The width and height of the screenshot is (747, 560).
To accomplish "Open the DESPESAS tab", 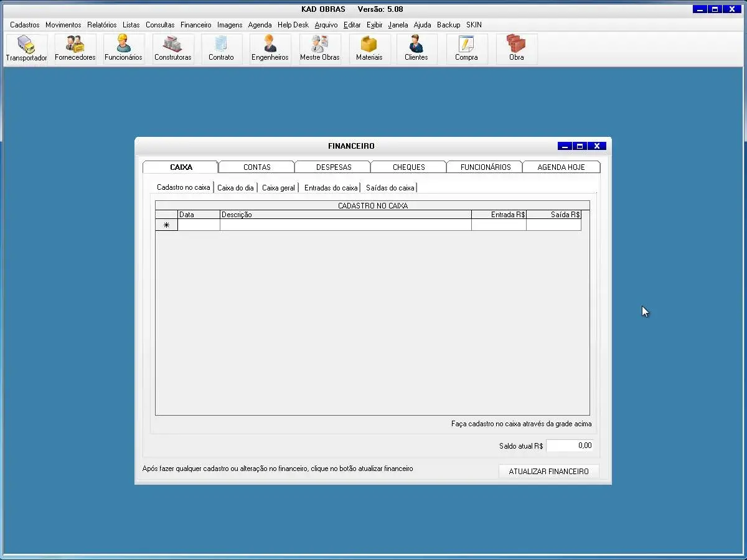I will coord(333,167).
